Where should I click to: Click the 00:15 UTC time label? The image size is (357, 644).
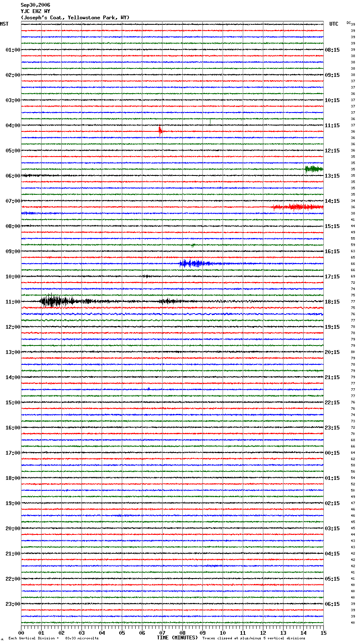[332, 453]
